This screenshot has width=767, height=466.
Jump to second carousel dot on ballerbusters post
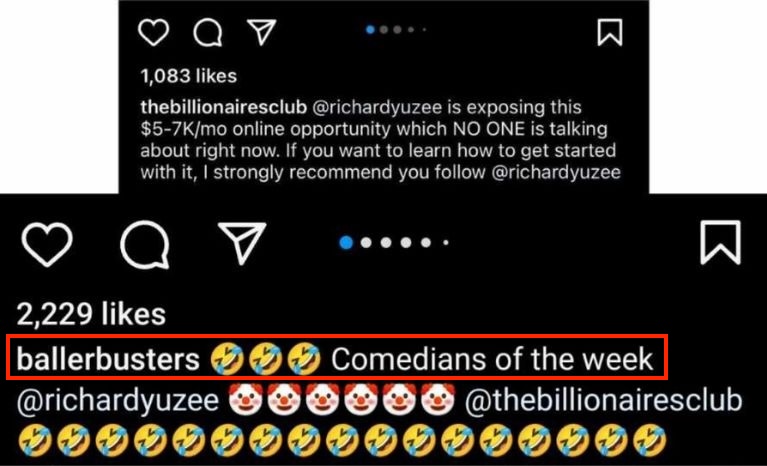click(x=366, y=243)
